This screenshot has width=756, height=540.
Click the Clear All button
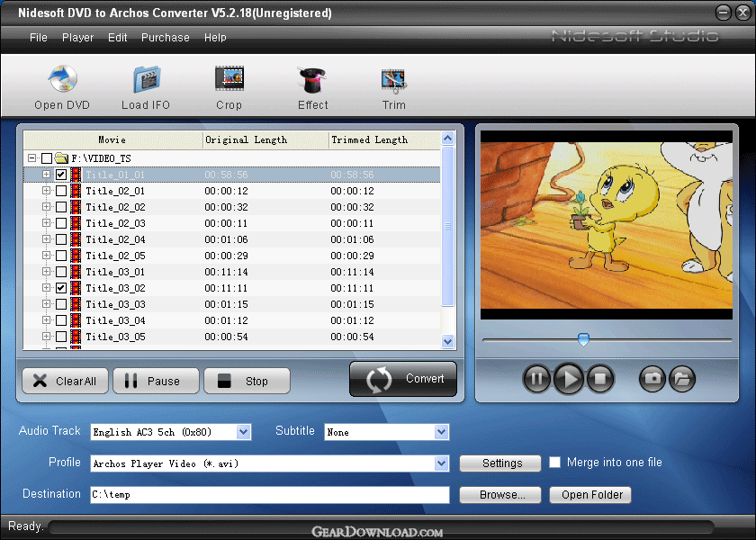click(65, 381)
